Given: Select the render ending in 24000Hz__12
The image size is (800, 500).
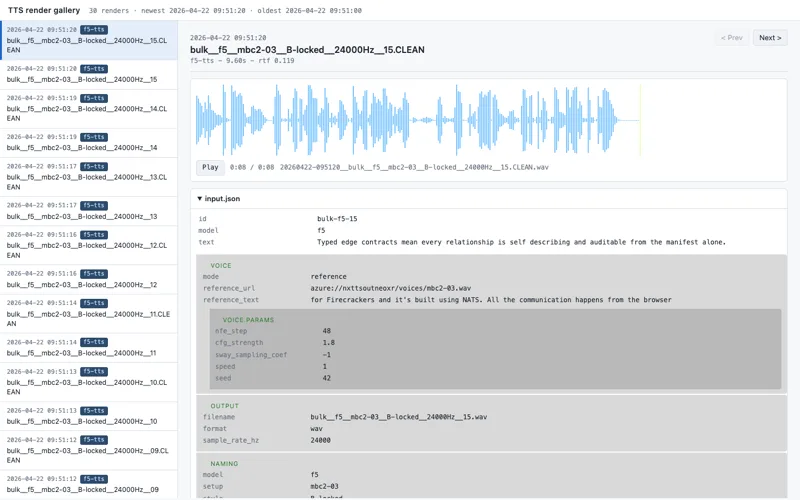Looking at the screenshot, I should click(x=89, y=280).
